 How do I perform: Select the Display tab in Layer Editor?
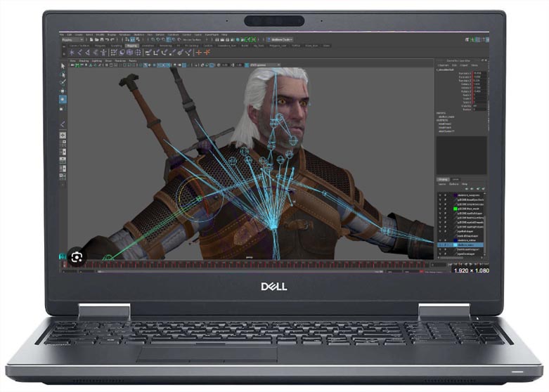pyautogui.click(x=443, y=180)
